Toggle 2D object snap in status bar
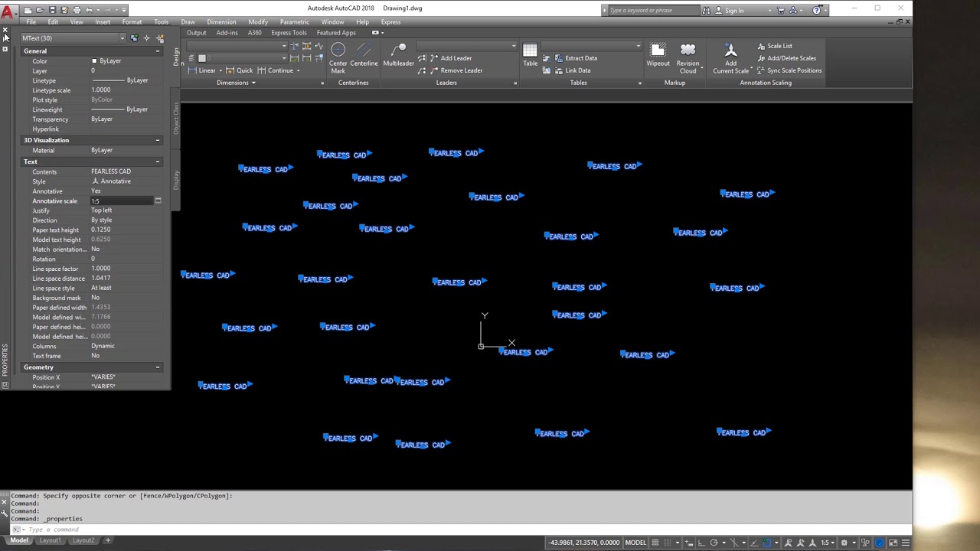This screenshot has width=980, height=551. click(767, 543)
